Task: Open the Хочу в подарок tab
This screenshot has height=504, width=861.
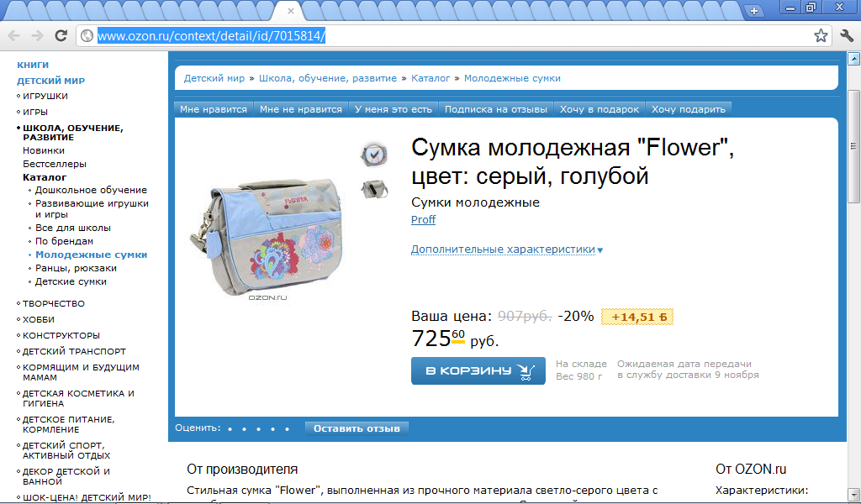Action: point(599,109)
